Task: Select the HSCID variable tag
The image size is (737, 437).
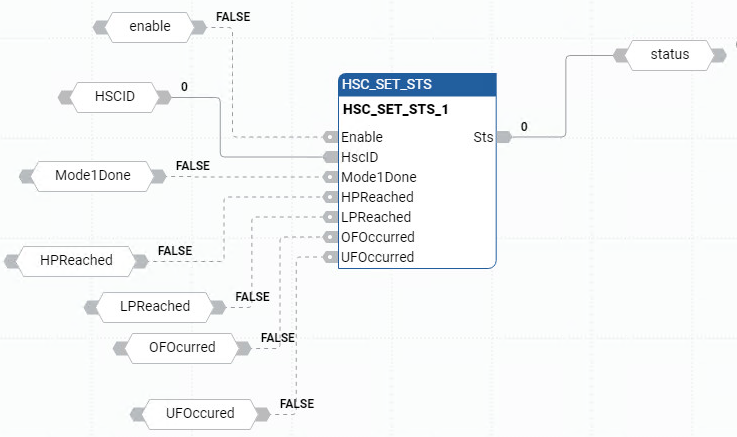Action: point(114,97)
